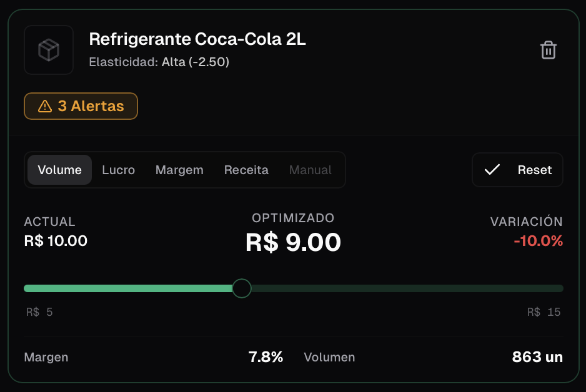Click the product box icon
Image resolution: width=586 pixels, height=392 pixels.
pos(49,50)
